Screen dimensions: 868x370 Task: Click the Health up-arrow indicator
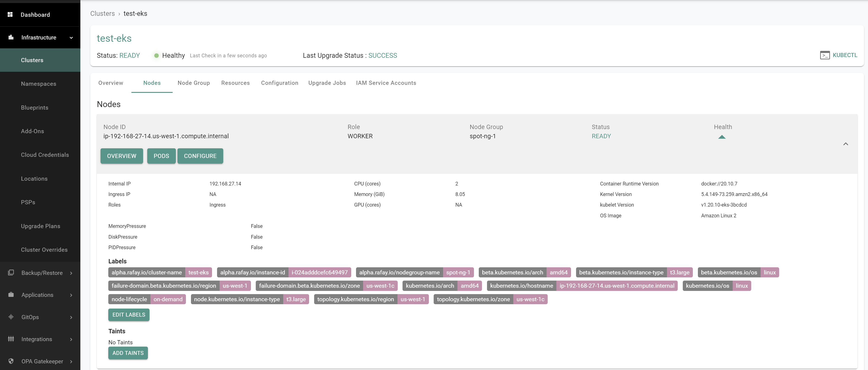(721, 137)
